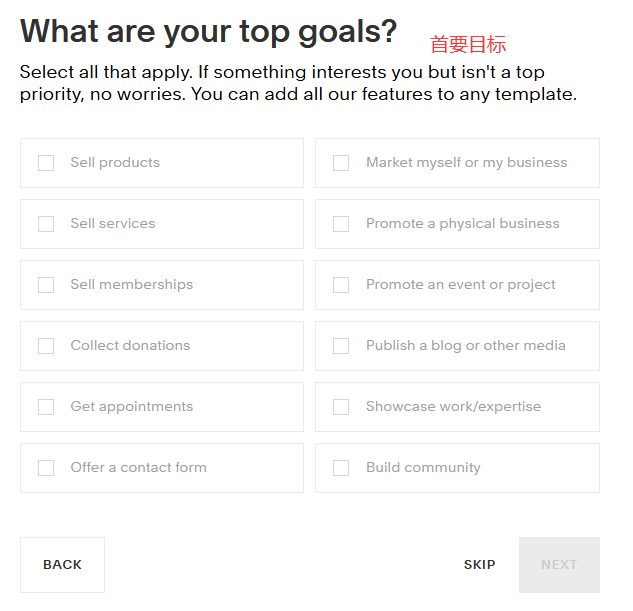
Task: Click the NEXT button
Action: (559, 565)
